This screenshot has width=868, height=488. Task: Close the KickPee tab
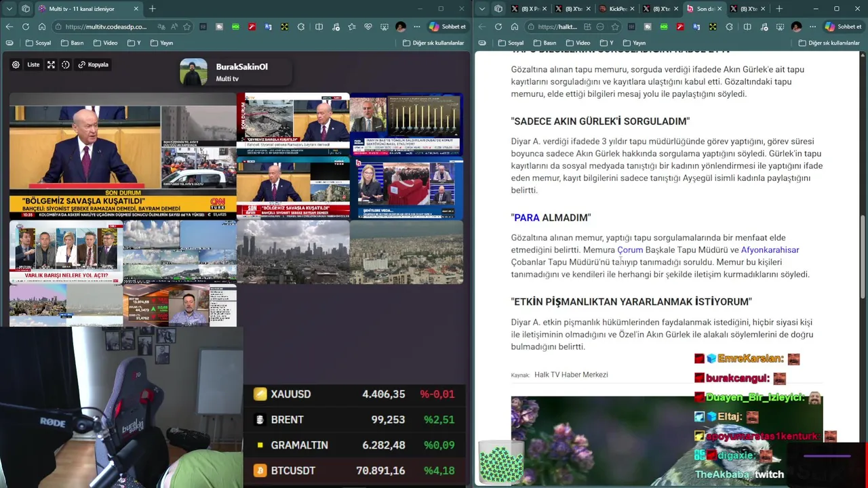pyautogui.click(x=632, y=9)
